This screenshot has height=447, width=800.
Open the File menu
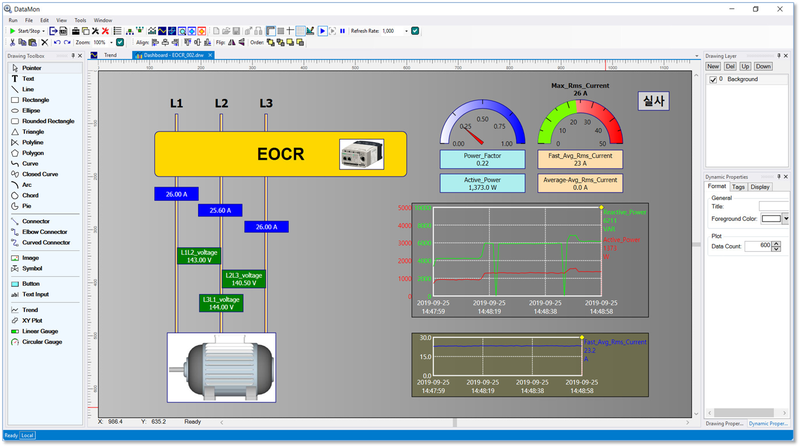[x=29, y=20]
